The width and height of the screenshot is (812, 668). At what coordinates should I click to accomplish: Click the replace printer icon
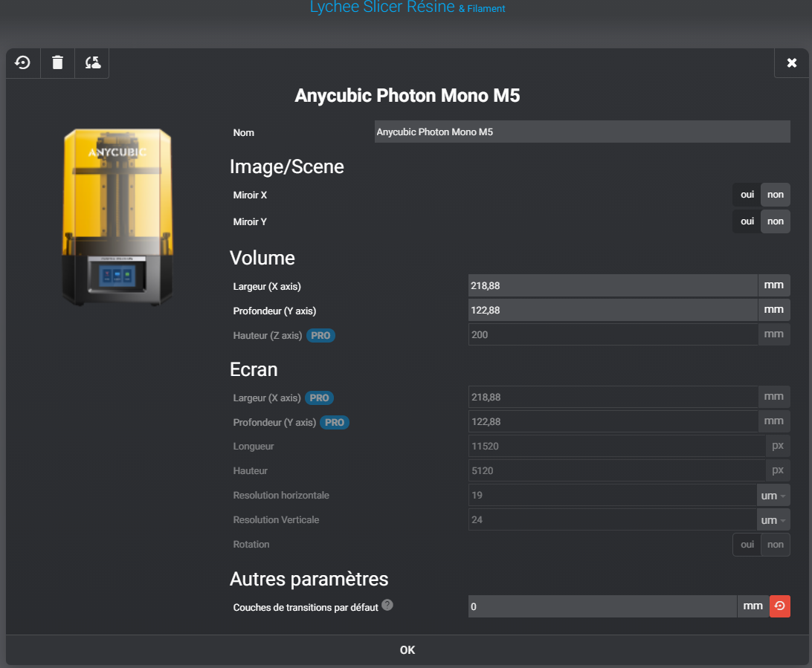pos(92,63)
